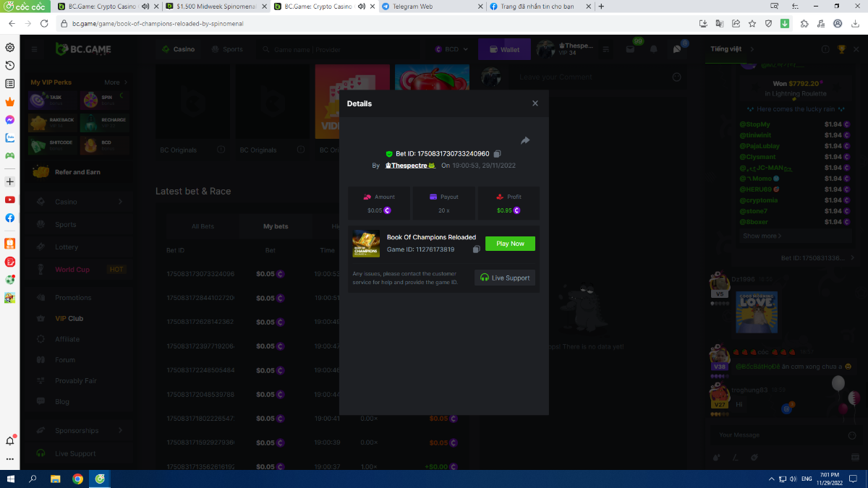Screen dimensions: 868x488
Task: Open the BCD currency dropdown
Action: point(452,50)
